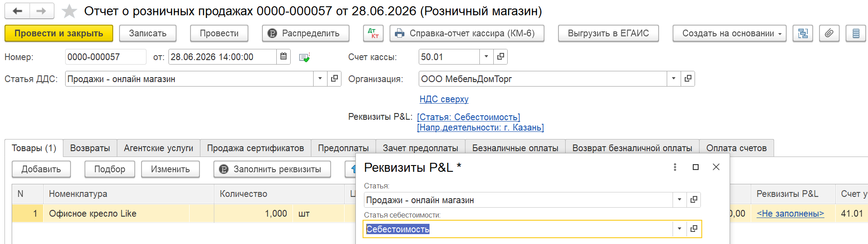Switch to Товары (1) tab

(x=34, y=148)
